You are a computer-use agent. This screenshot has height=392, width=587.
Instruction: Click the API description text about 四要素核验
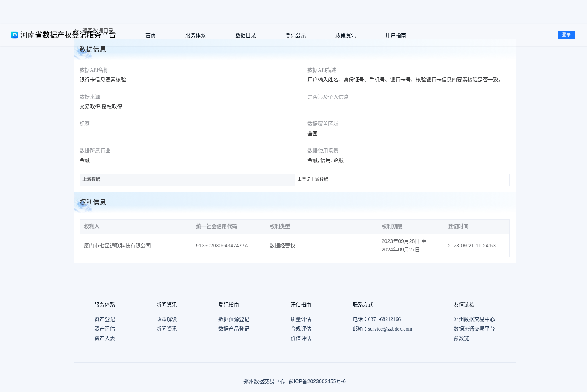pos(405,80)
